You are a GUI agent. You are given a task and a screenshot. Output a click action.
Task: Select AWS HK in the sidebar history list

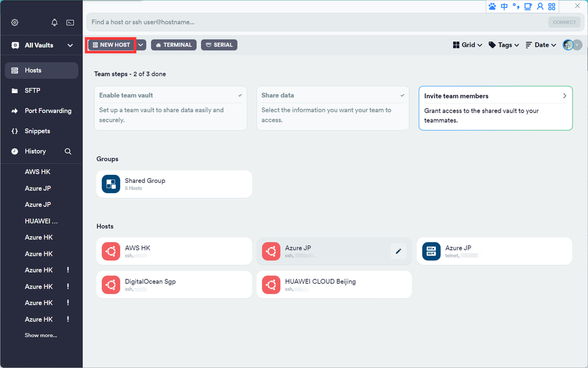[x=37, y=172]
